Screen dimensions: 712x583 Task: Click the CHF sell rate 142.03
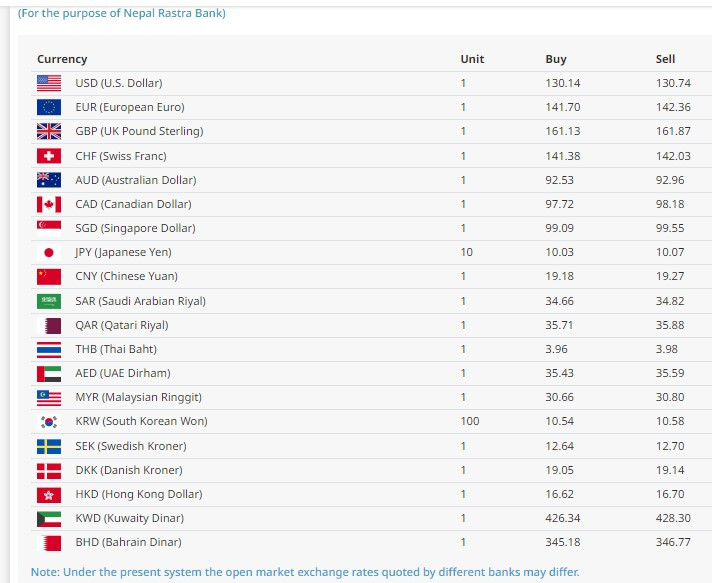tap(673, 156)
